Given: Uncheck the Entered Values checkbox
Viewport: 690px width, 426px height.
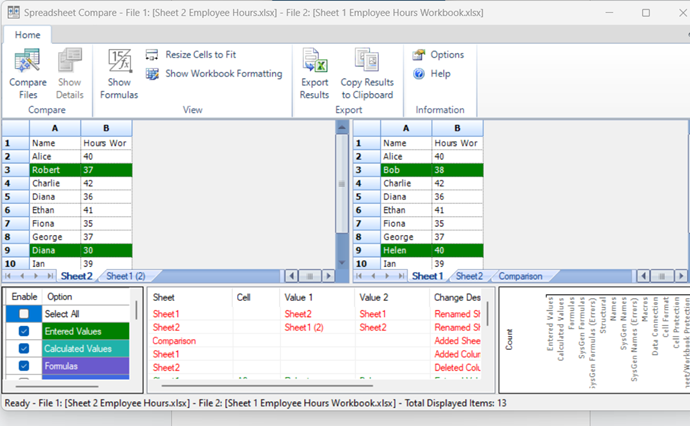Looking at the screenshot, I should point(24,331).
